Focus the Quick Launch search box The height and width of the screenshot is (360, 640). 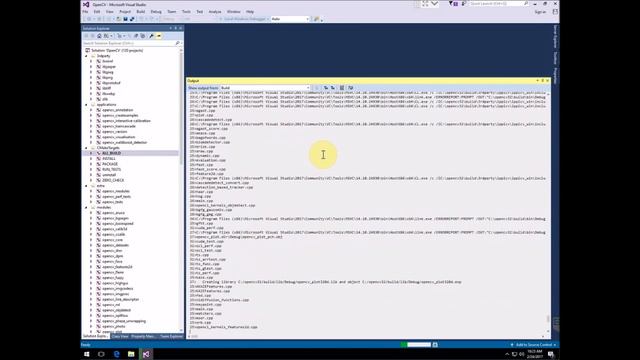[x=499, y=4]
